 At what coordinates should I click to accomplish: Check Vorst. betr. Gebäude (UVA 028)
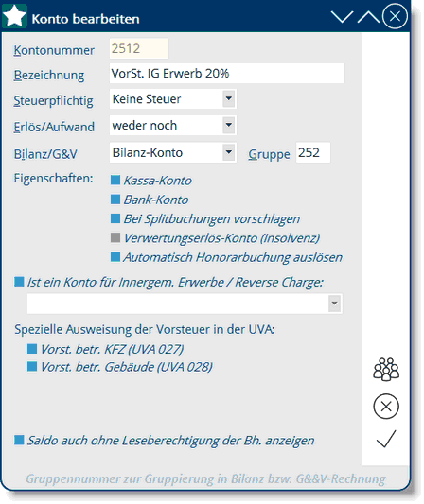pos(32,367)
